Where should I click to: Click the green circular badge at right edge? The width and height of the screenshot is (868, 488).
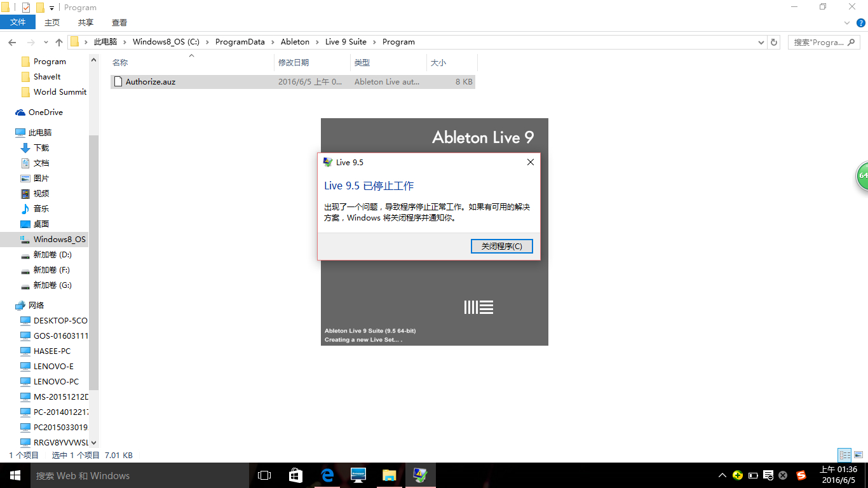(x=862, y=176)
